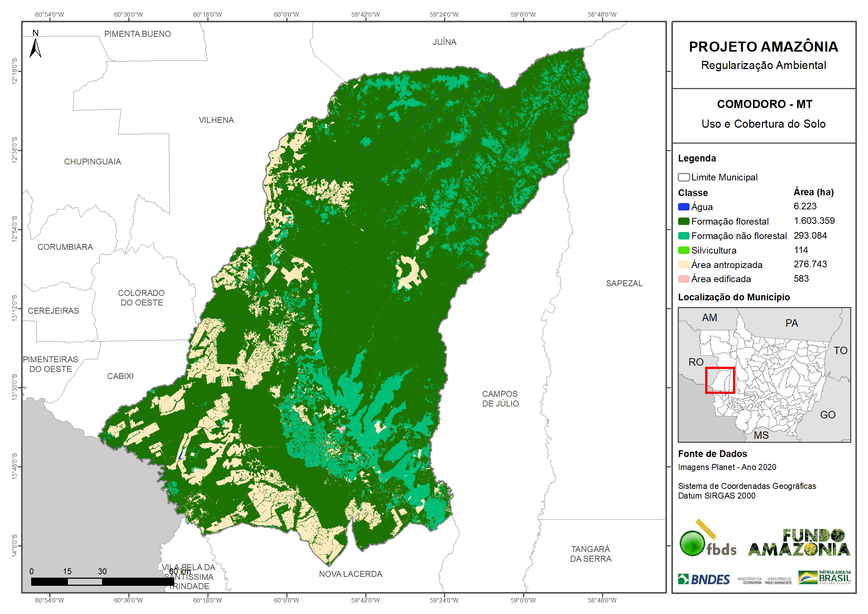This screenshot has width=868, height=614.
Task: Click the beige Área antropizada swatch
Action: point(684,265)
